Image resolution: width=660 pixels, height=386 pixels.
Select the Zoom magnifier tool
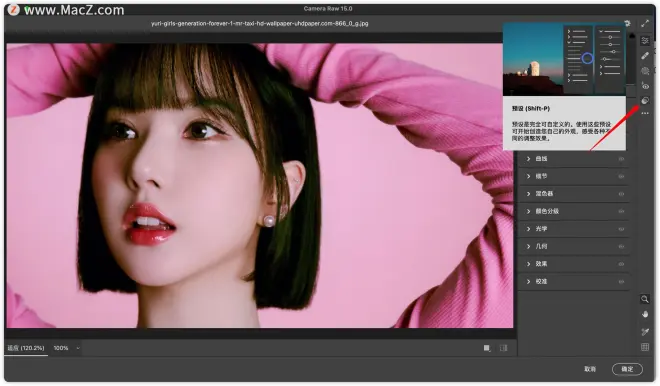(x=644, y=299)
